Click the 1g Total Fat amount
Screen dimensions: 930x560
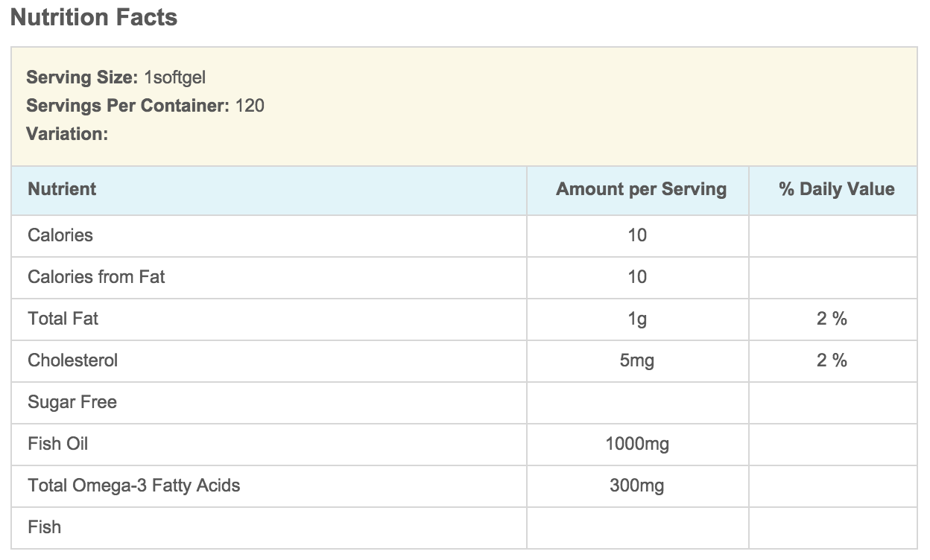(x=637, y=319)
